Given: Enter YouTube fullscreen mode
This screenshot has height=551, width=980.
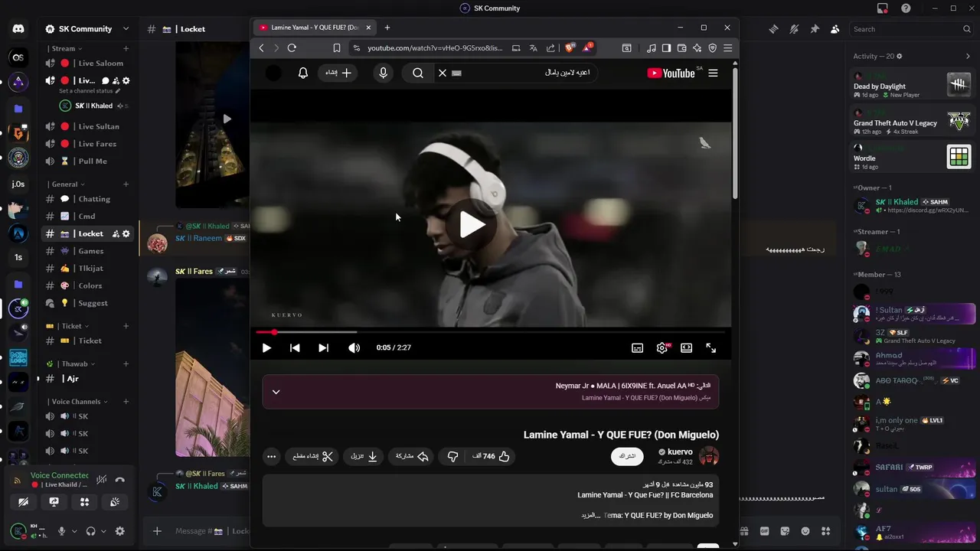Looking at the screenshot, I should (x=711, y=347).
